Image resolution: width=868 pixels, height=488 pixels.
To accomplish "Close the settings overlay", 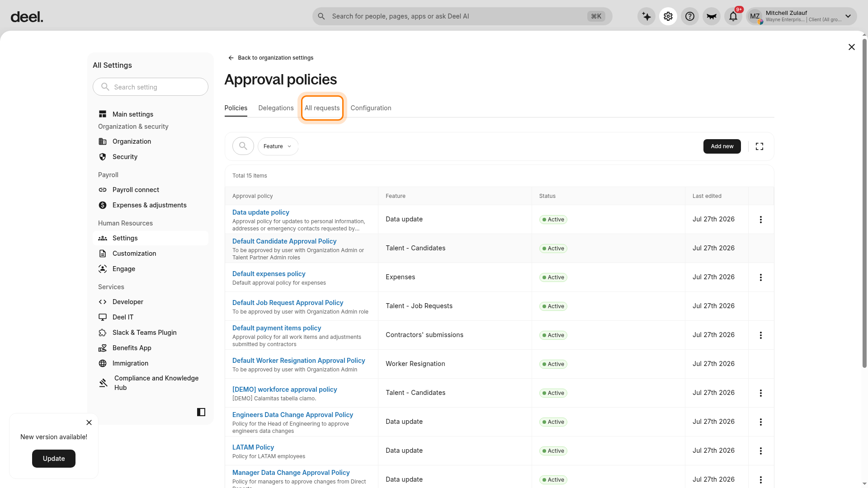I will click(852, 47).
